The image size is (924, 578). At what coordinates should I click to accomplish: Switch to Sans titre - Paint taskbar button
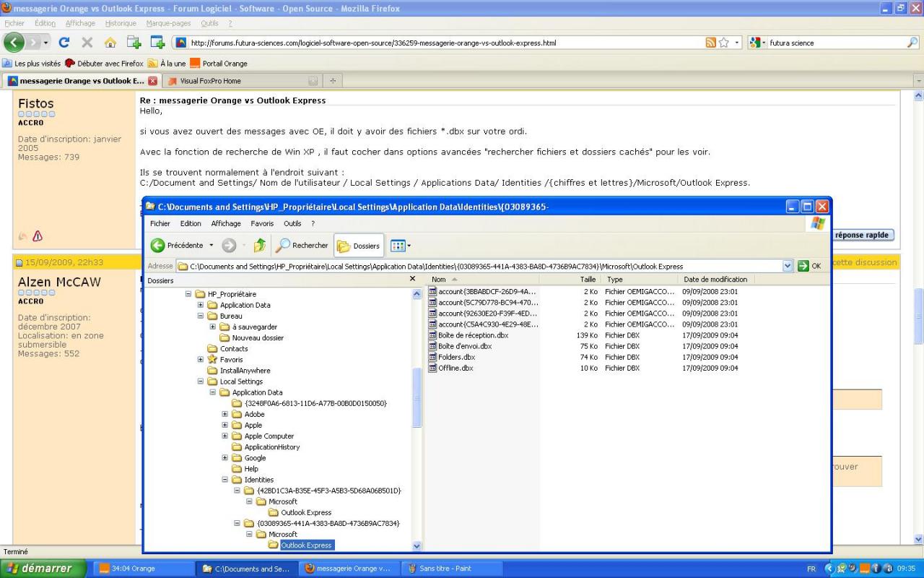[x=450, y=569]
